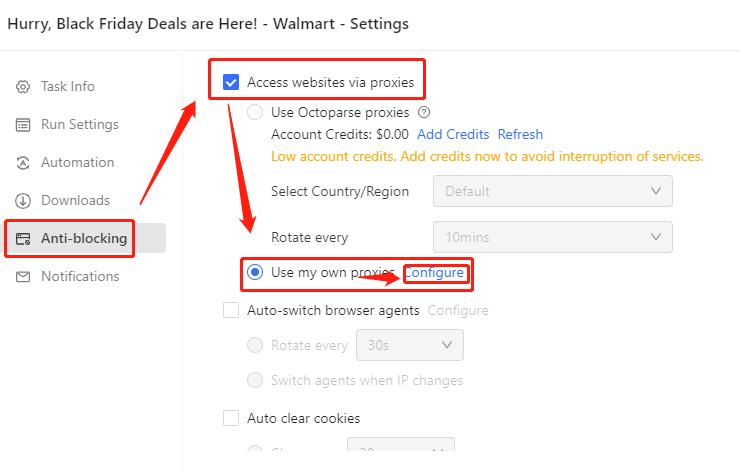Click the Octoparse proxies help icon
Image resolution: width=740 pixels, height=472 pixels.
(424, 113)
